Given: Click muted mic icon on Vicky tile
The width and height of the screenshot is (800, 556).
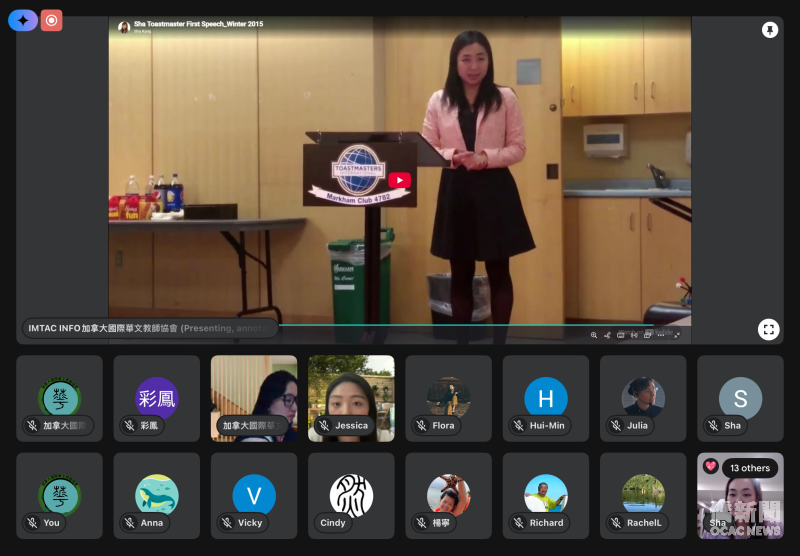Looking at the screenshot, I should (x=227, y=523).
